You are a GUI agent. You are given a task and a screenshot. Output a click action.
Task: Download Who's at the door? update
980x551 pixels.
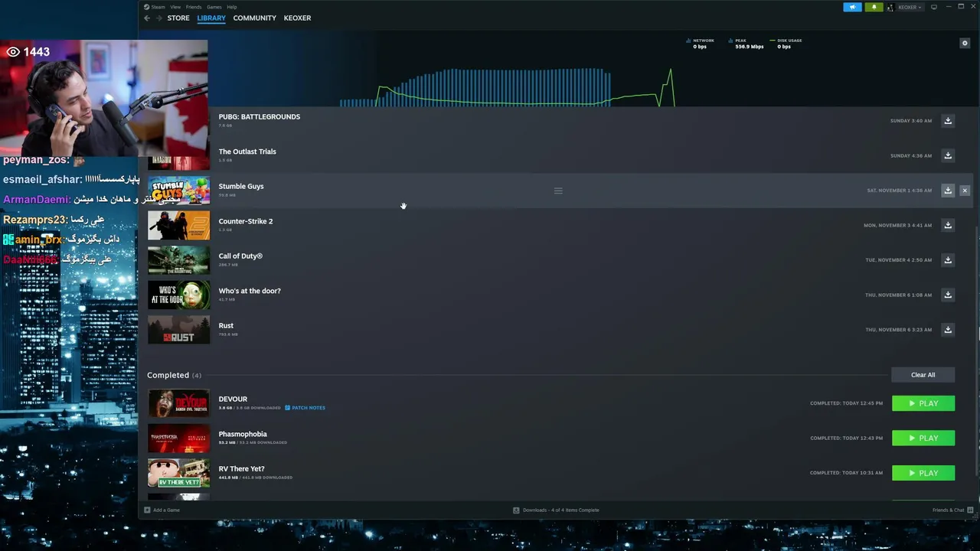coord(948,295)
